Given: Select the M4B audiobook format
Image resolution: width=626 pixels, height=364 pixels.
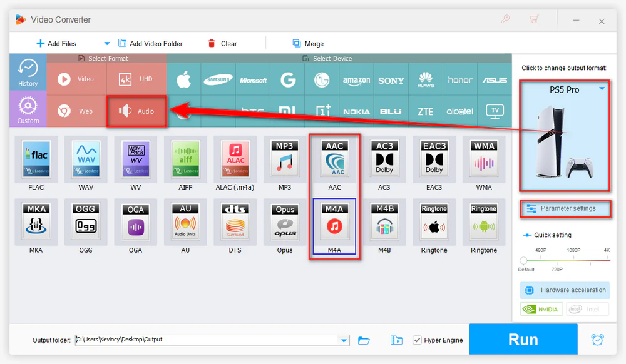Looking at the screenshot, I should [384, 222].
